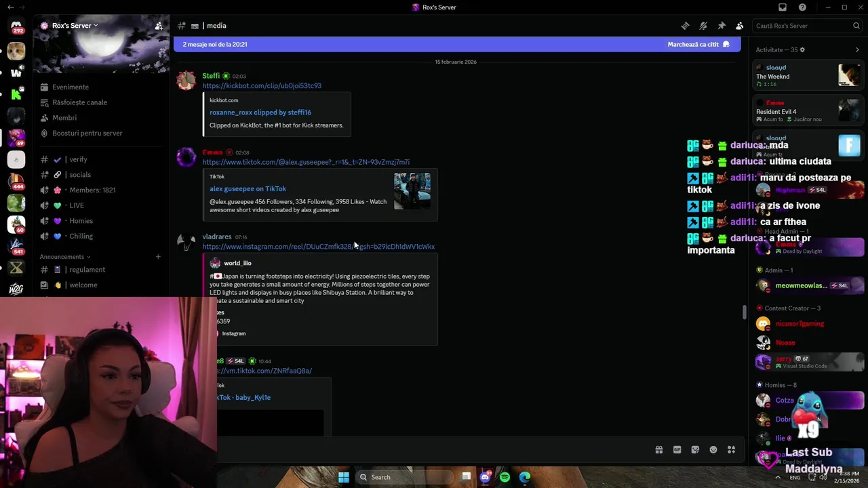Open the crossed swords X server icon
This screenshot has height=488, width=868.
click(x=16, y=268)
